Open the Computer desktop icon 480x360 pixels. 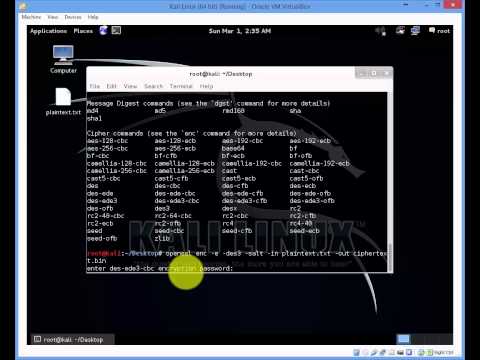pyautogui.click(x=63, y=60)
